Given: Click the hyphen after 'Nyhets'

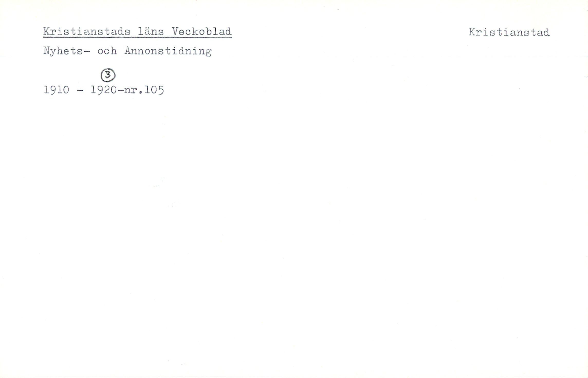Looking at the screenshot, I should point(87,52).
